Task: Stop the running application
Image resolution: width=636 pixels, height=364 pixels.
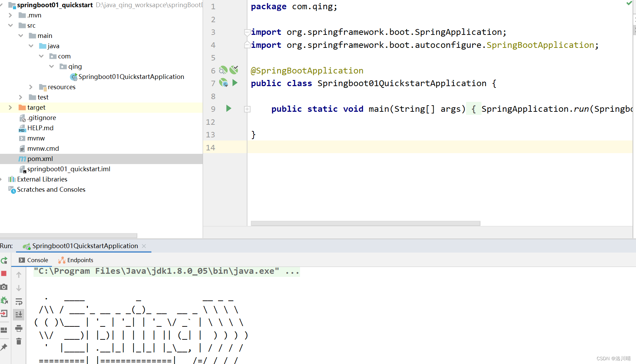Action: point(4,273)
